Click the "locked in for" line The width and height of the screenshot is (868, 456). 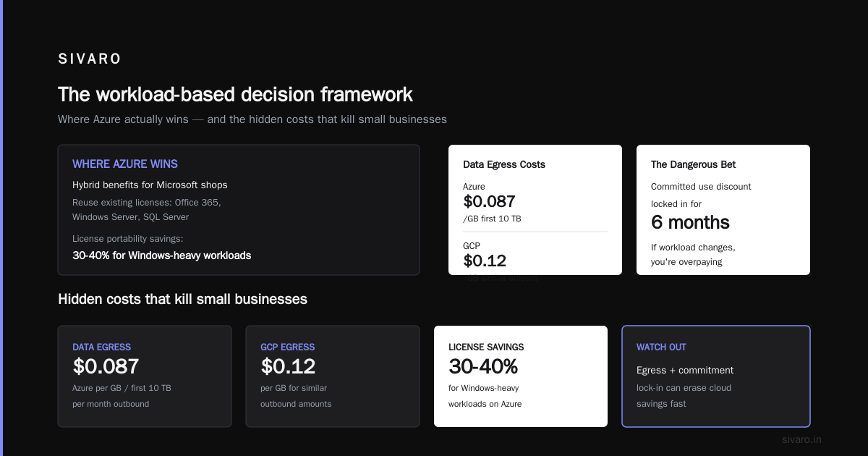pos(676,204)
